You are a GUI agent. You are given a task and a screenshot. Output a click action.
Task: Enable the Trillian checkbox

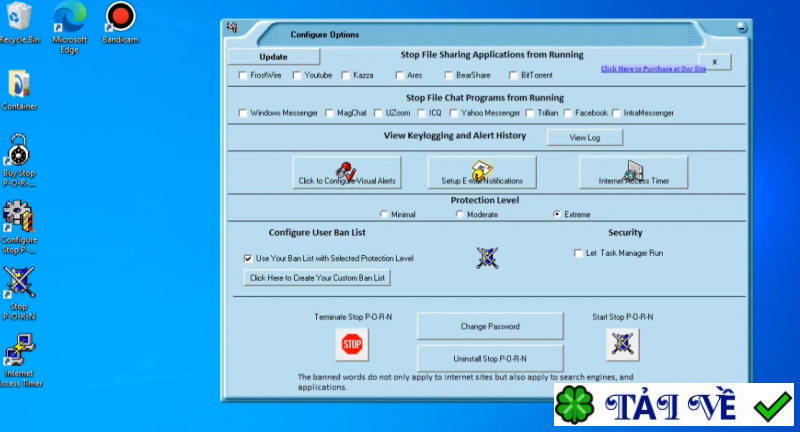(530, 113)
